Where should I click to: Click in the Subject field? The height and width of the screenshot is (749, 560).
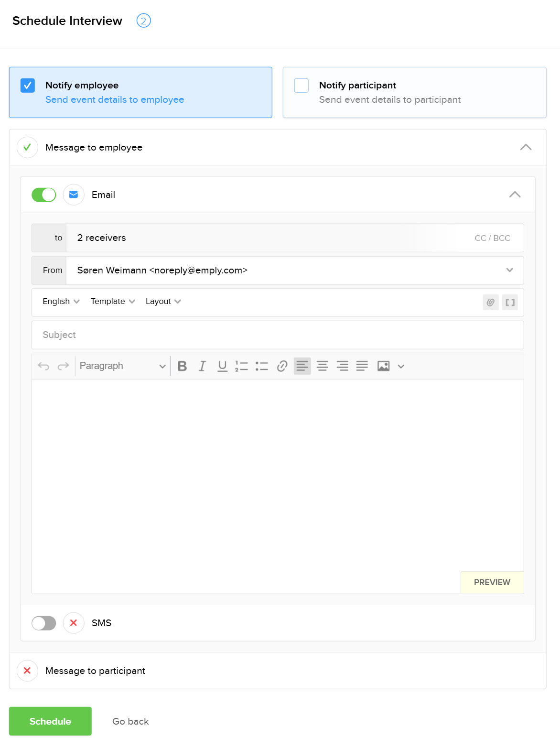click(x=277, y=335)
